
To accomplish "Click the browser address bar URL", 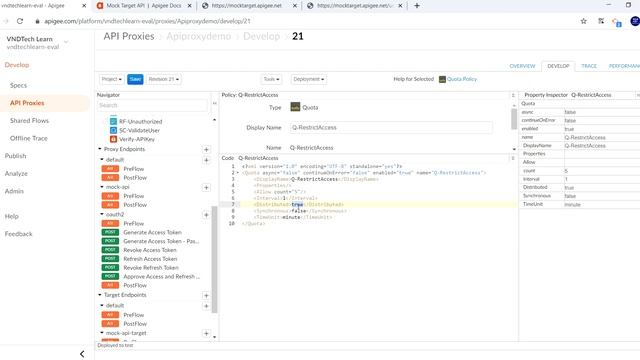I will point(147,21).
